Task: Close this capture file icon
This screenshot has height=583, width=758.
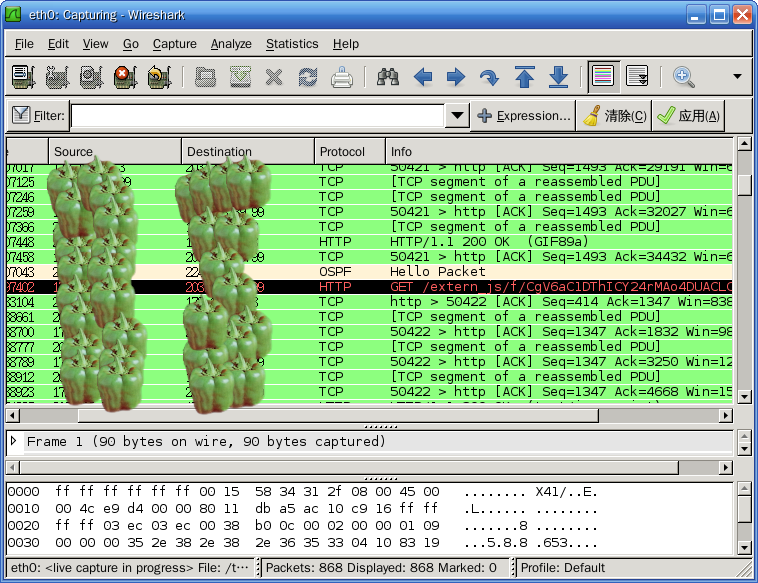Action: click(x=274, y=77)
